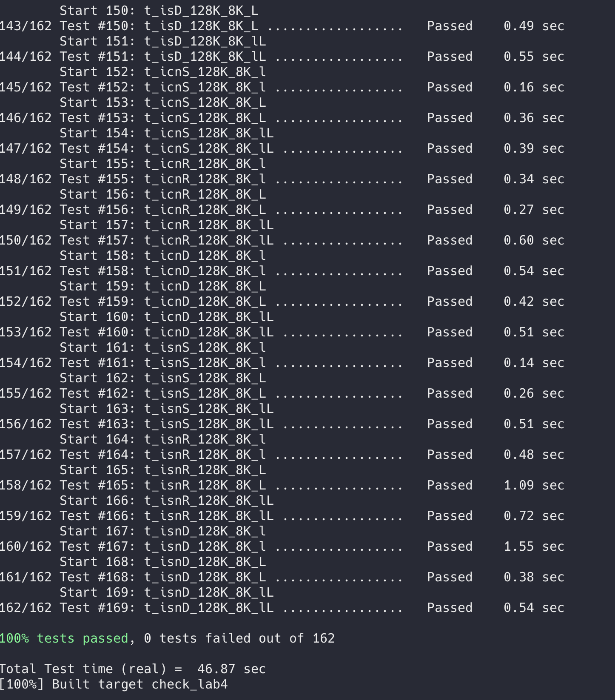
Task: Click 'Start 158: t_icnD_128K_8K_l' line
Action: [x=163, y=256]
